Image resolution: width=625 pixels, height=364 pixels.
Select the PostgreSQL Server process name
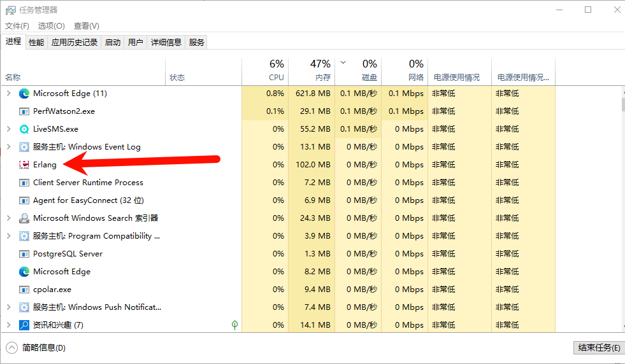pos(68,254)
